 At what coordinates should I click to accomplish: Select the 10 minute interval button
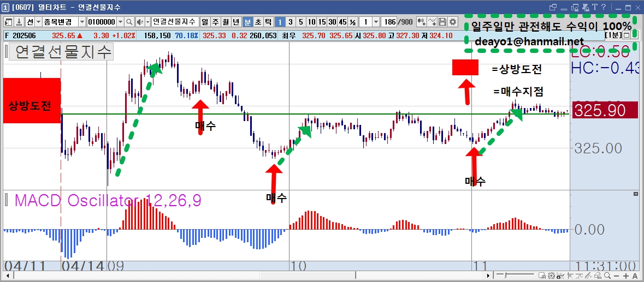tap(312, 22)
